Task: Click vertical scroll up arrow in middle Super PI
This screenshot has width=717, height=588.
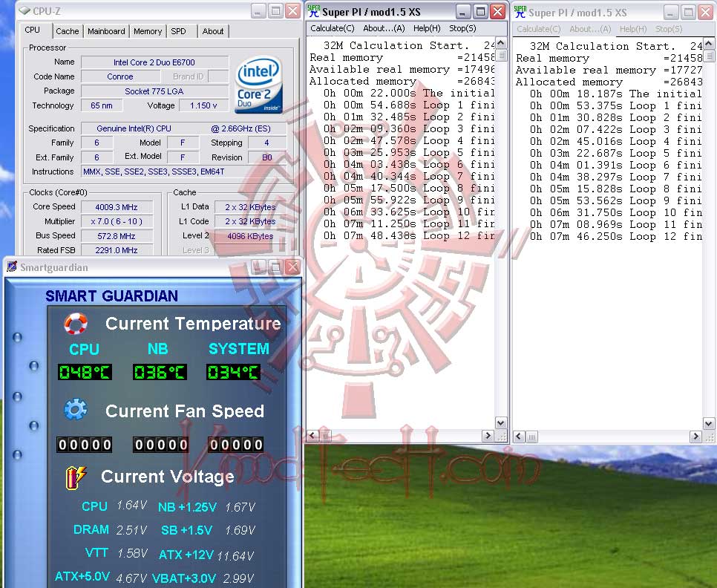Action: [501, 44]
